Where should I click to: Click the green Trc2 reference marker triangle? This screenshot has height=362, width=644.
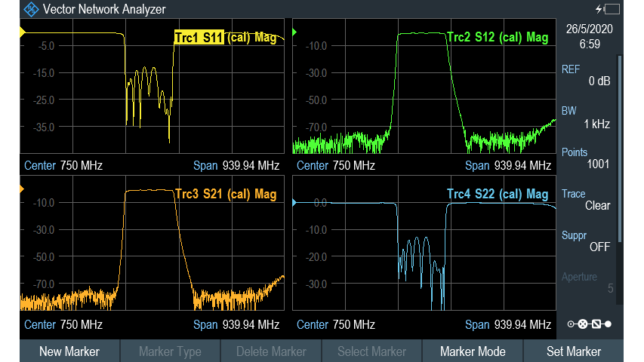click(294, 32)
